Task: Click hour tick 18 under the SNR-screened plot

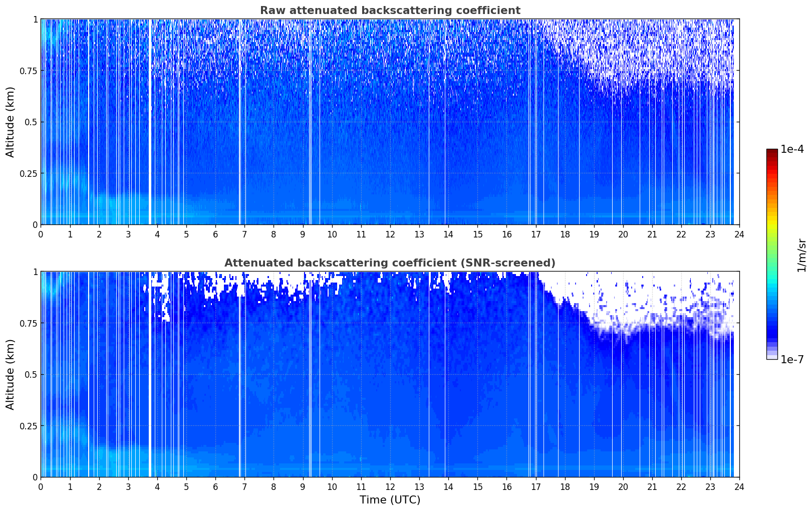Action: [565, 486]
